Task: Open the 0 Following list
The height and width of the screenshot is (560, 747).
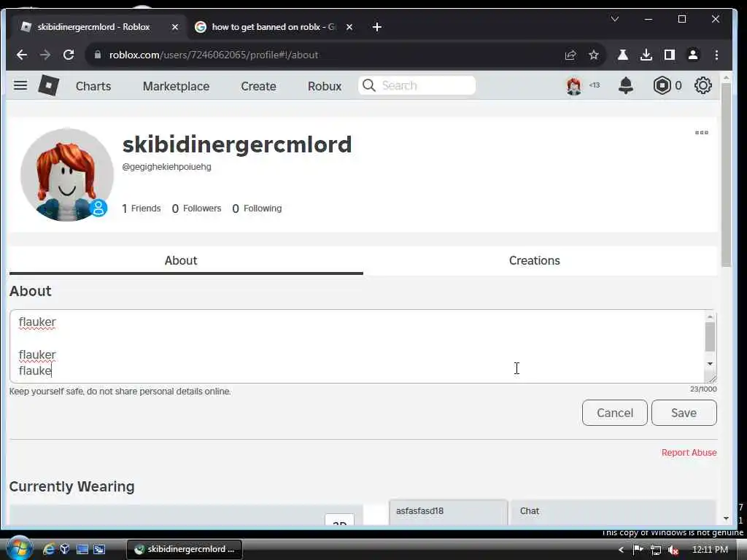Action: point(257,209)
